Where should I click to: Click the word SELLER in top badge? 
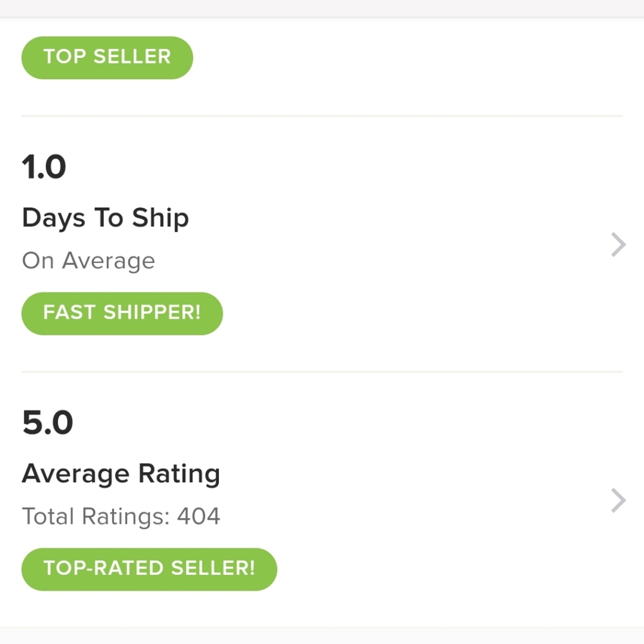pyautogui.click(x=132, y=57)
